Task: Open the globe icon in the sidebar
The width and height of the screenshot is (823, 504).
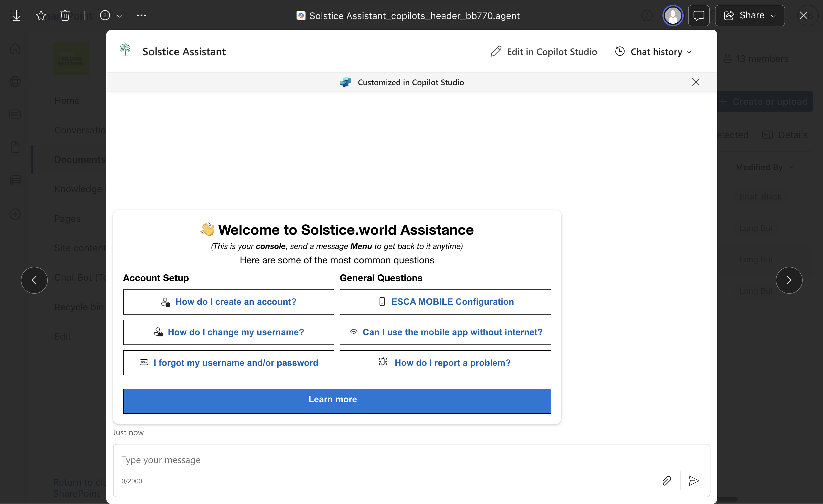Action: [x=15, y=81]
